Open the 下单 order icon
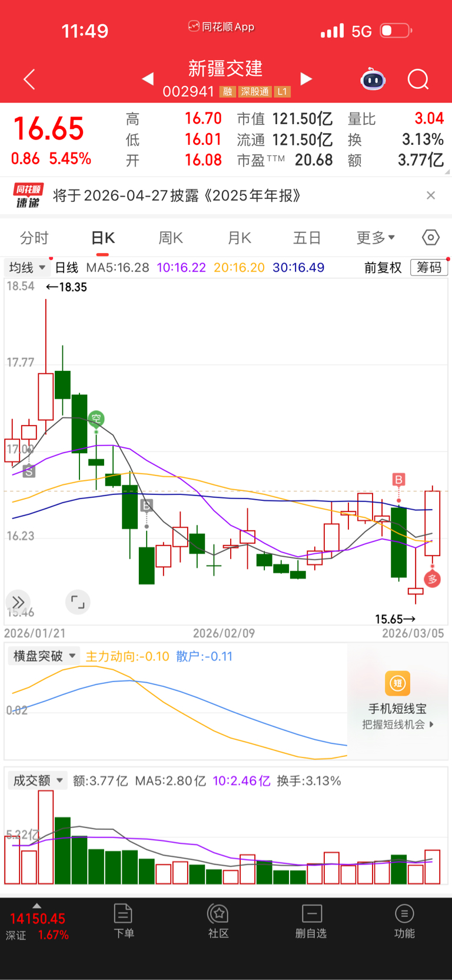Image resolution: width=452 pixels, height=980 pixels. [124, 921]
